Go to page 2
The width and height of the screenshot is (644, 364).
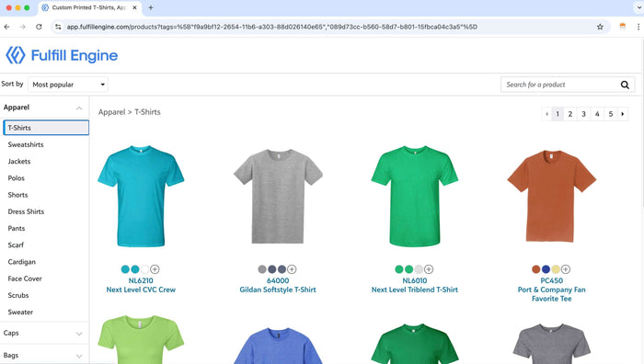tap(570, 114)
